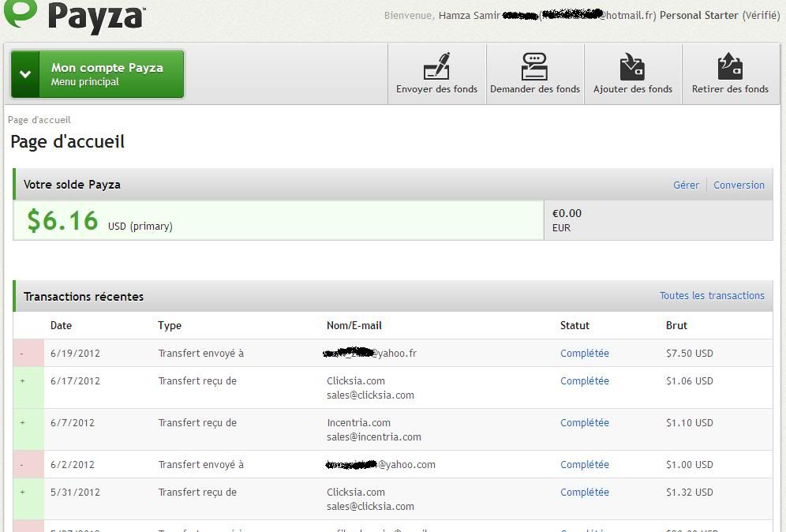
Task: Click the $6.16 USD primary balance
Action: coord(279,221)
